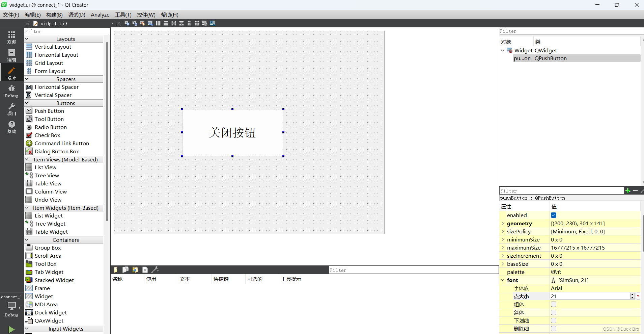Apply grid layout from toolbar
Image resolution: width=644 pixels, height=334 pixels.
click(x=197, y=23)
